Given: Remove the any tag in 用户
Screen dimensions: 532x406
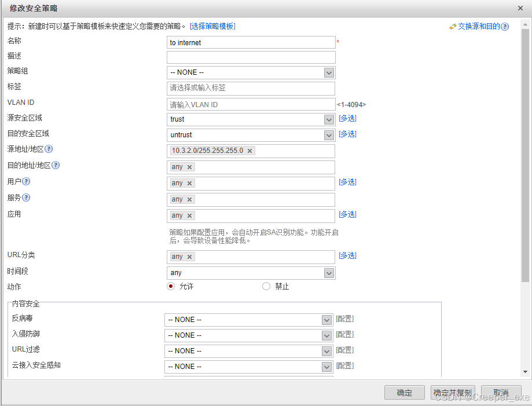Looking at the screenshot, I should pyautogui.click(x=190, y=184).
